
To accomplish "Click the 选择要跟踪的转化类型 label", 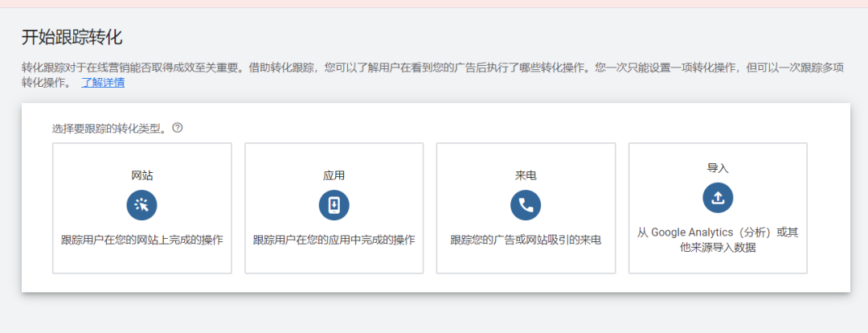I will 109,129.
